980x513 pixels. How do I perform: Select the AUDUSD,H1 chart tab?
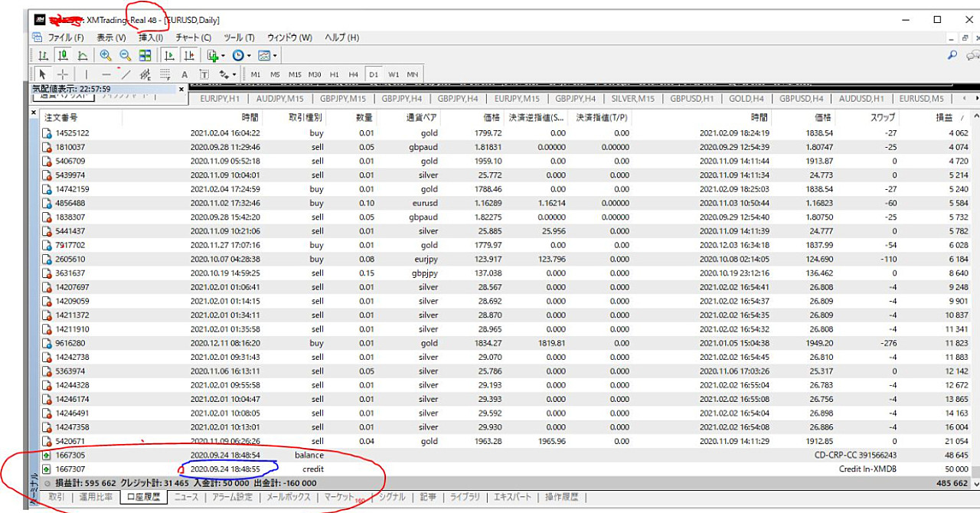click(x=861, y=98)
